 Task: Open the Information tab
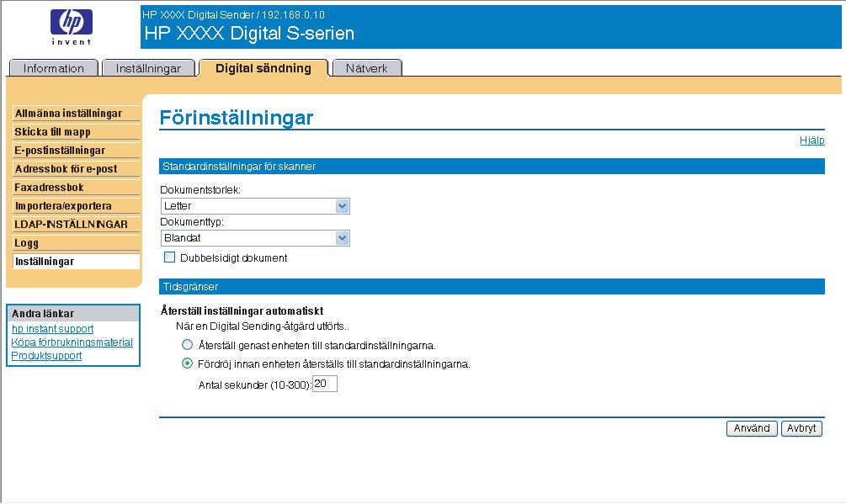[x=53, y=68]
